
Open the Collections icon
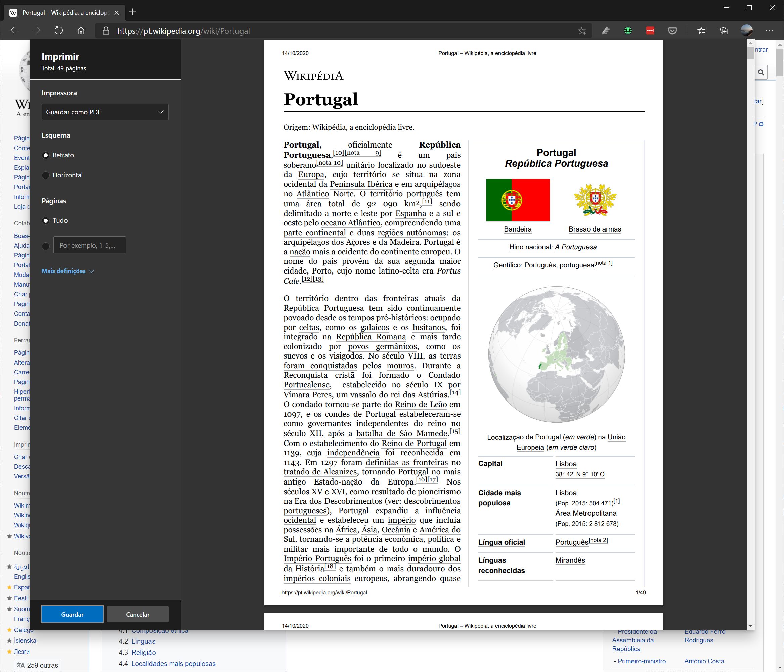(x=724, y=31)
